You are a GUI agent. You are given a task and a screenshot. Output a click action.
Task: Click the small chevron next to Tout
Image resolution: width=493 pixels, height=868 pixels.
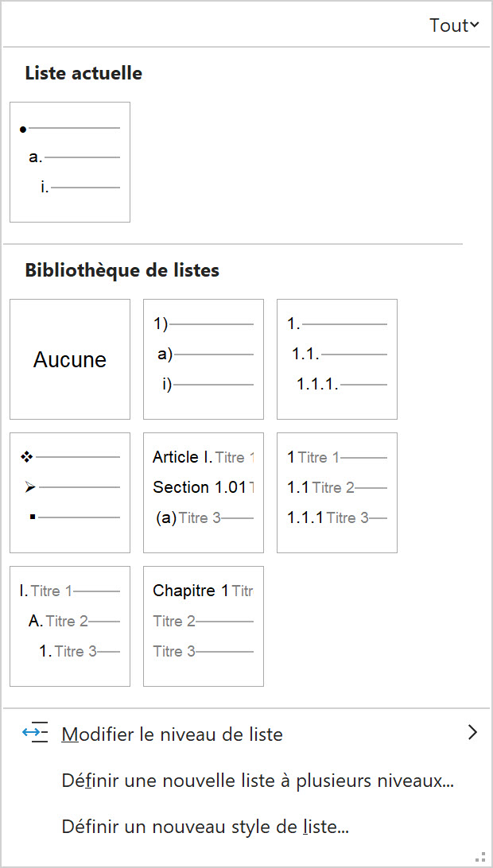[475, 25]
